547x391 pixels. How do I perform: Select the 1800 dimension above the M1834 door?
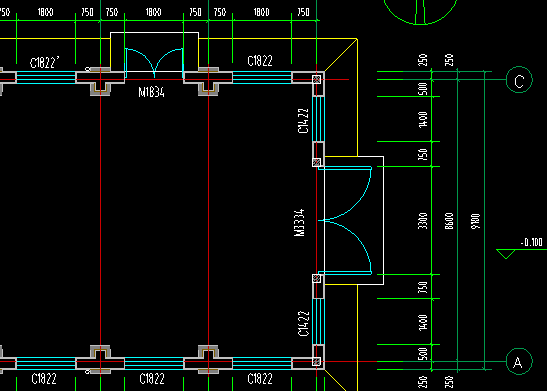point(153,12)
